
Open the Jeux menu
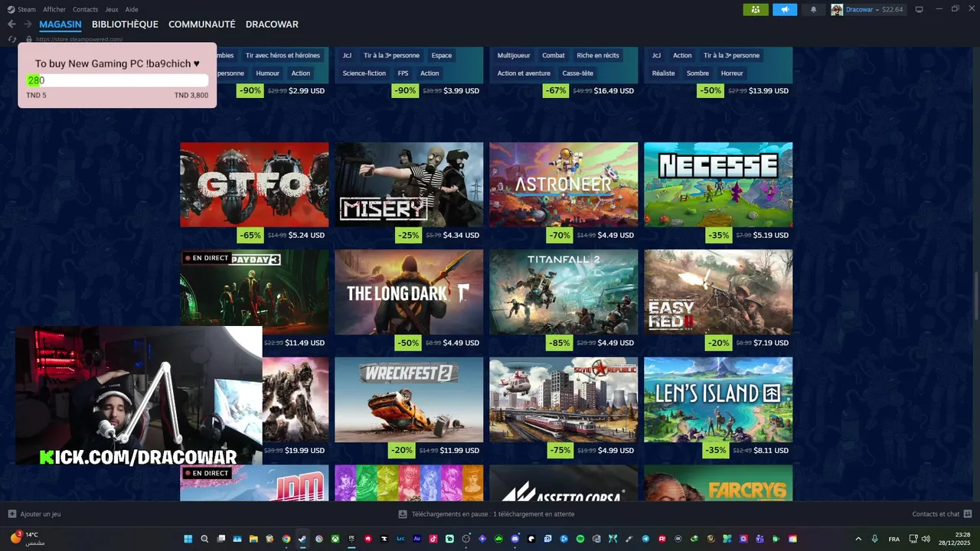(x=112, y=9)
